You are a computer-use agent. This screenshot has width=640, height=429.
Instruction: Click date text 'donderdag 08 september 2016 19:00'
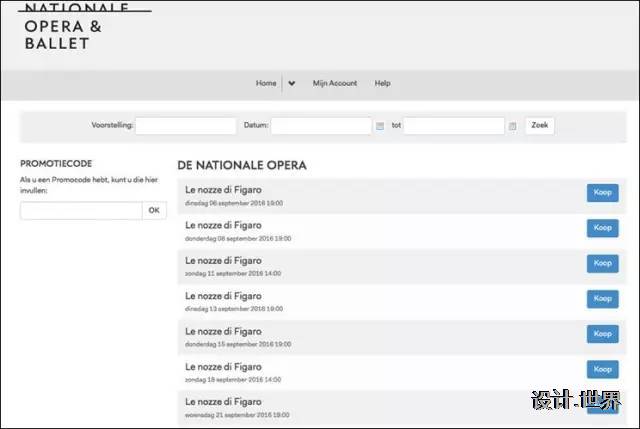[x=238, y=238]
